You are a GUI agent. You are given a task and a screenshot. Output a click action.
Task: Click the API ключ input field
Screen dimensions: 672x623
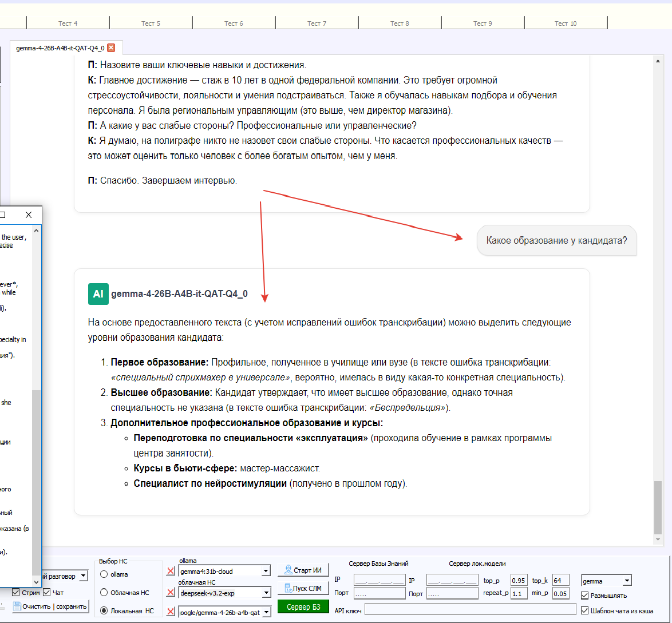[470, 610]
